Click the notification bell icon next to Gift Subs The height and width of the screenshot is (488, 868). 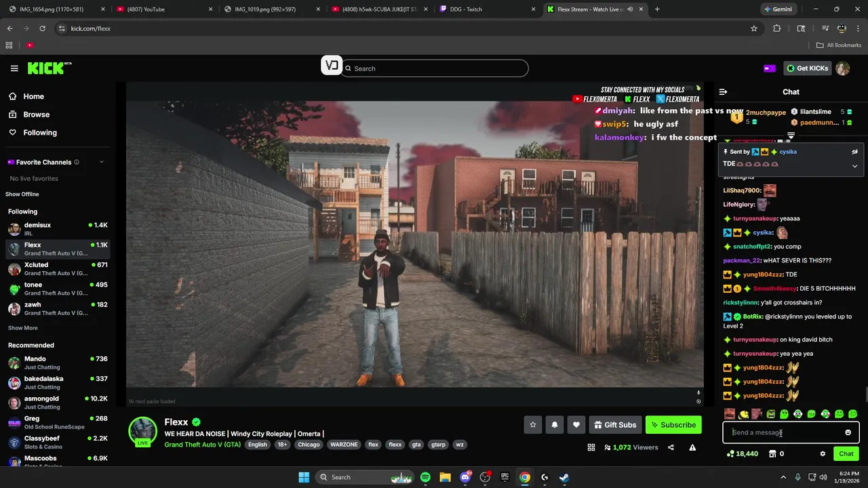[555, 425]
